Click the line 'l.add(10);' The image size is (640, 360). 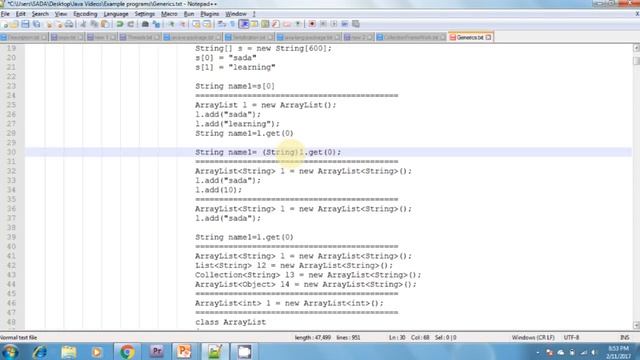218,190
